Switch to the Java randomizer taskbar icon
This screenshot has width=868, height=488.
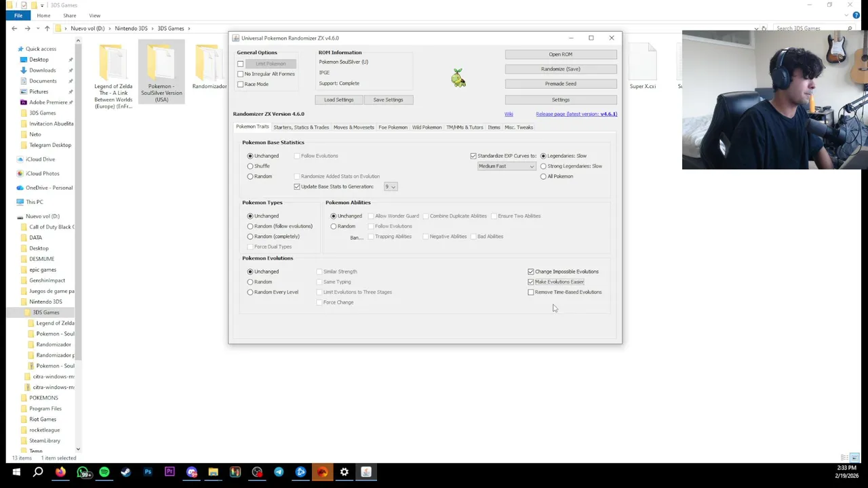click(x=366, y=472)
